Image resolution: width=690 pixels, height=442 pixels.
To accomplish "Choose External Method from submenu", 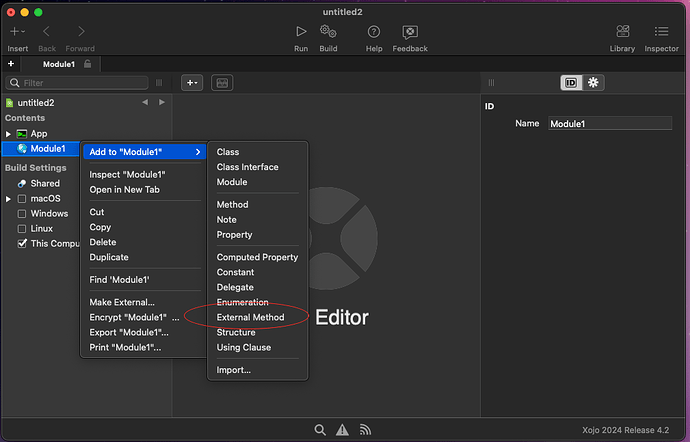I will [250, 317].
